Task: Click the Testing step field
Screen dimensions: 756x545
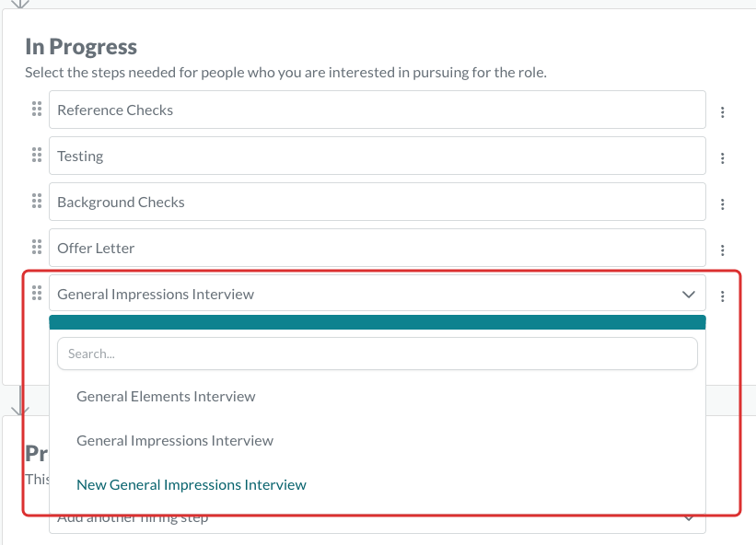Action: pyautogui.click(x=377, y=156)
